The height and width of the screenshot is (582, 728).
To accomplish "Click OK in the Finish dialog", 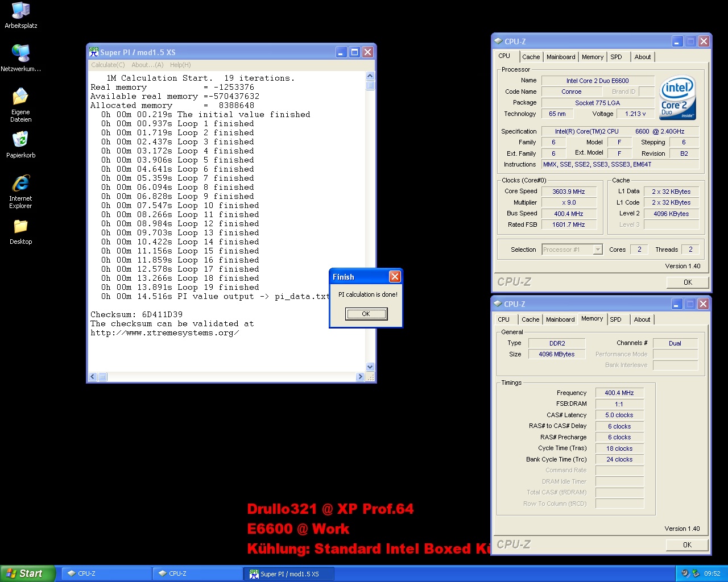I will (366, 314).
